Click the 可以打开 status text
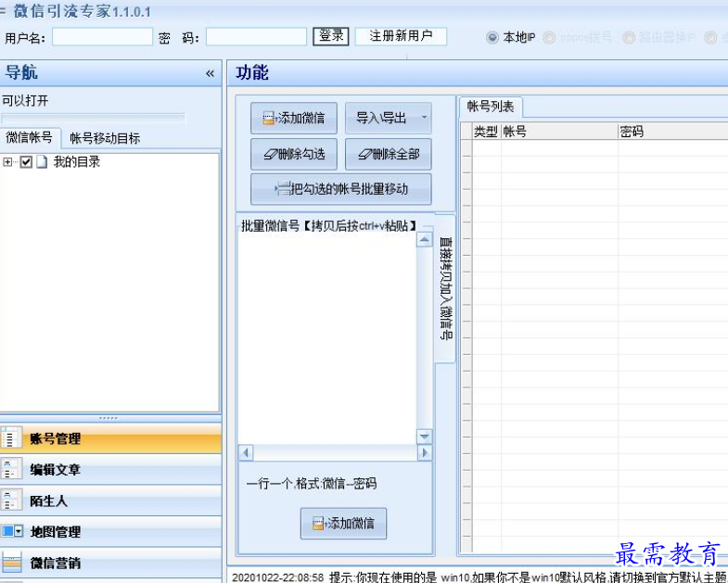 (25, 101)
